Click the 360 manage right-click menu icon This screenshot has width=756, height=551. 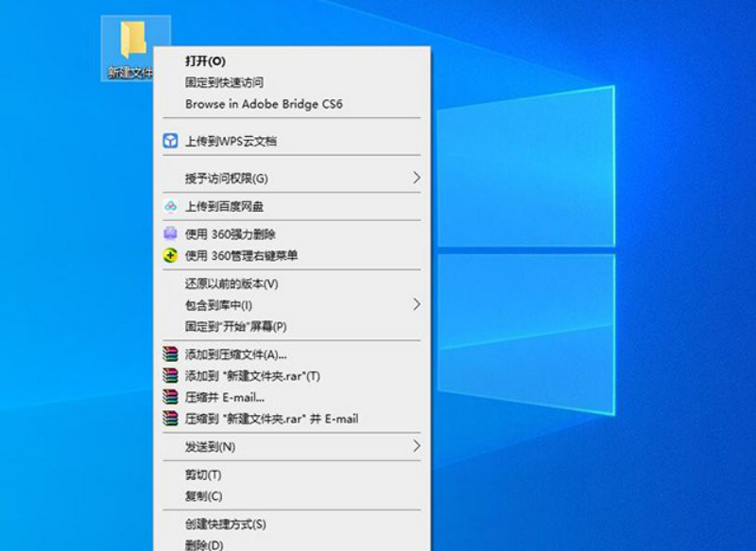click(x=170, y=255)
